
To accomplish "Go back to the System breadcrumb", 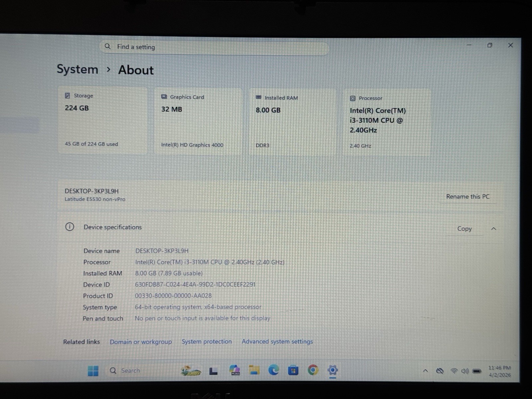I will click(x=77, y=69).
